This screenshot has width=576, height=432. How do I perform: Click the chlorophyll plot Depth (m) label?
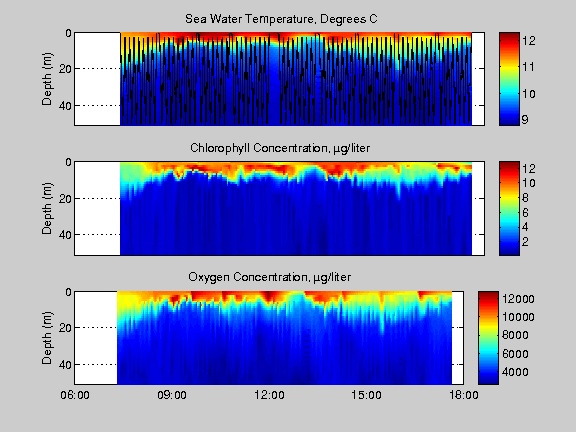(x=47, y=208)
